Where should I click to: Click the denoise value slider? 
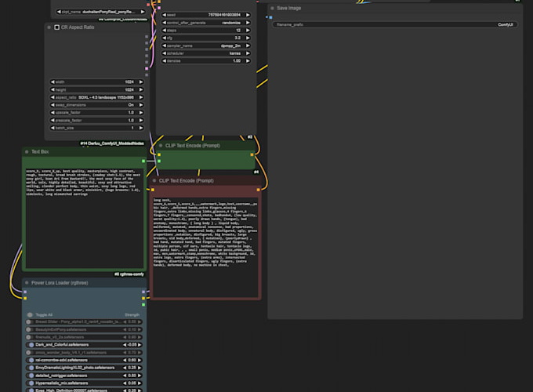click(207, 60)
